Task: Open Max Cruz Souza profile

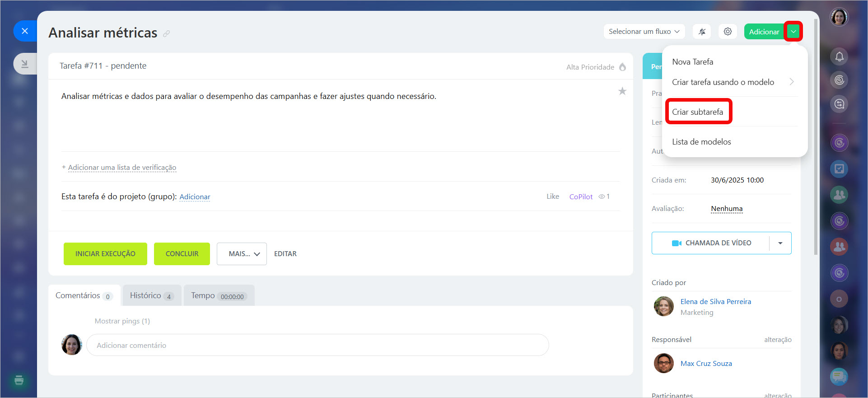Action: point(706,364)
